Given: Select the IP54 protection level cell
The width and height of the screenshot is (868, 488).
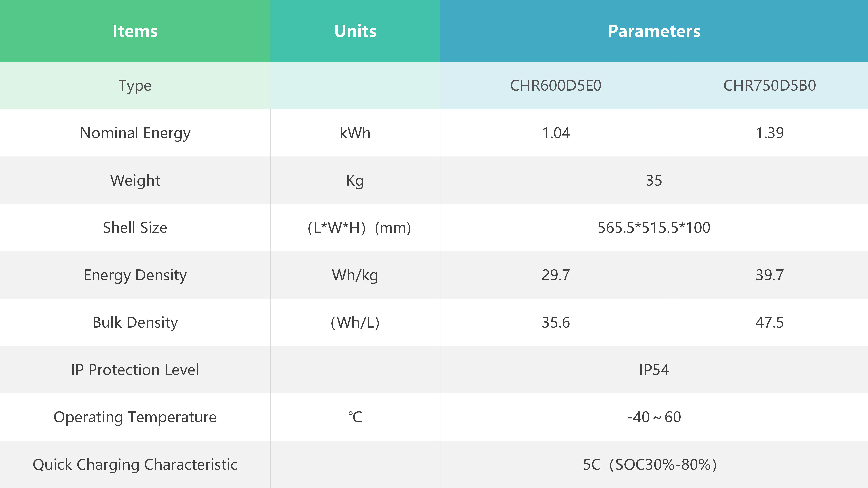Looking at the screenshot, I should tap(654, 370).
